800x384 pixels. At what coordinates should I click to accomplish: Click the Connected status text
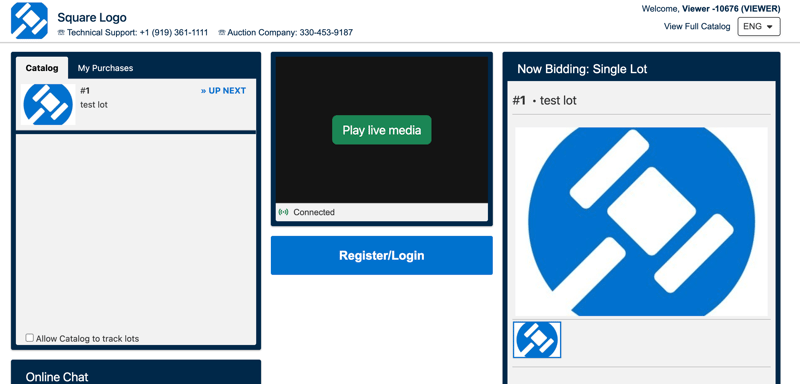pos(314,212)
